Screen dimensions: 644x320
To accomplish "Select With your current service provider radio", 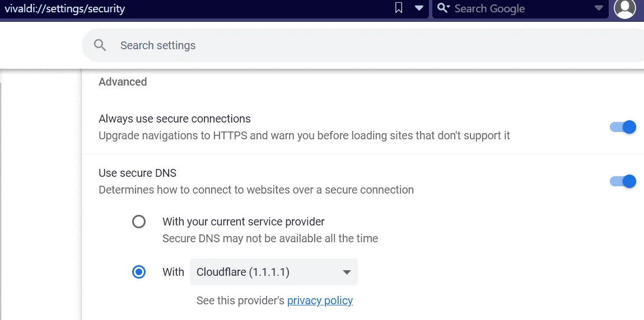I will tap(139, 222).
